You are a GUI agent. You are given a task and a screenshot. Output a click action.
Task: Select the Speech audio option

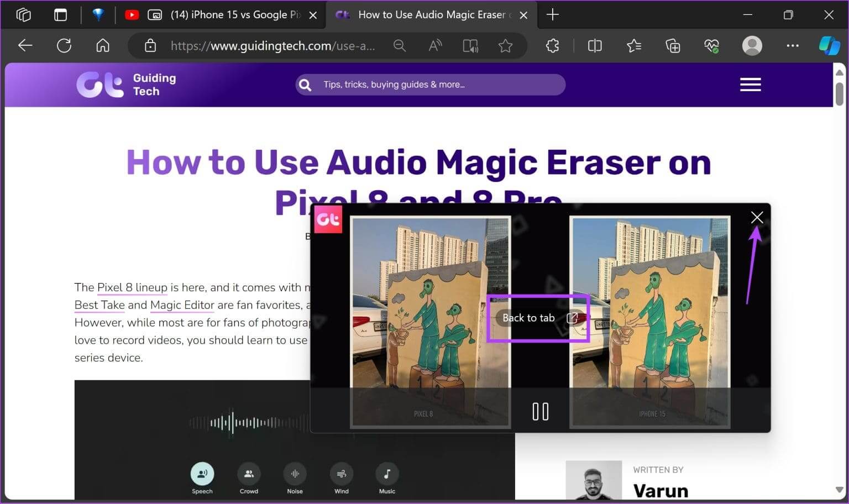(202, 479)
